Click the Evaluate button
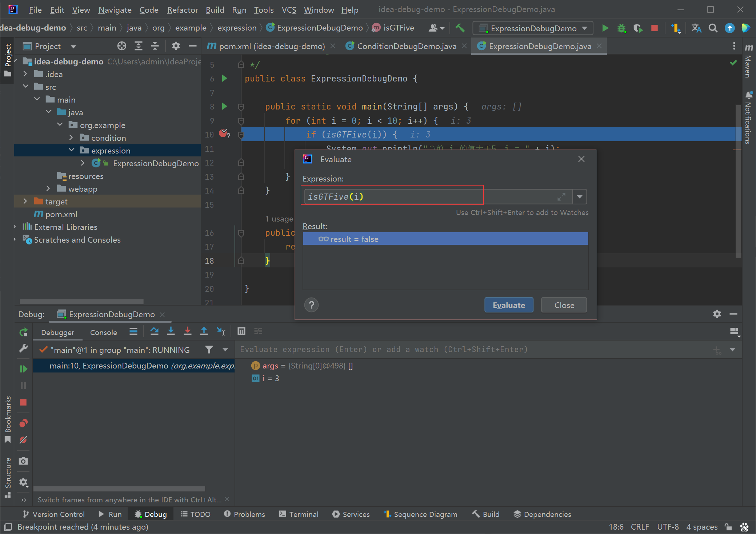Image resolution: width=756 pixels, height=534 pixels. click(x=509, y=305)
